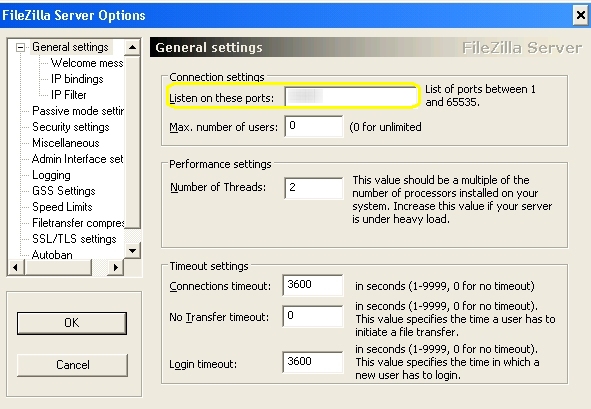Open Admin Interface settings page
This screenshot has width=591, height=409.
click(78, 159)
